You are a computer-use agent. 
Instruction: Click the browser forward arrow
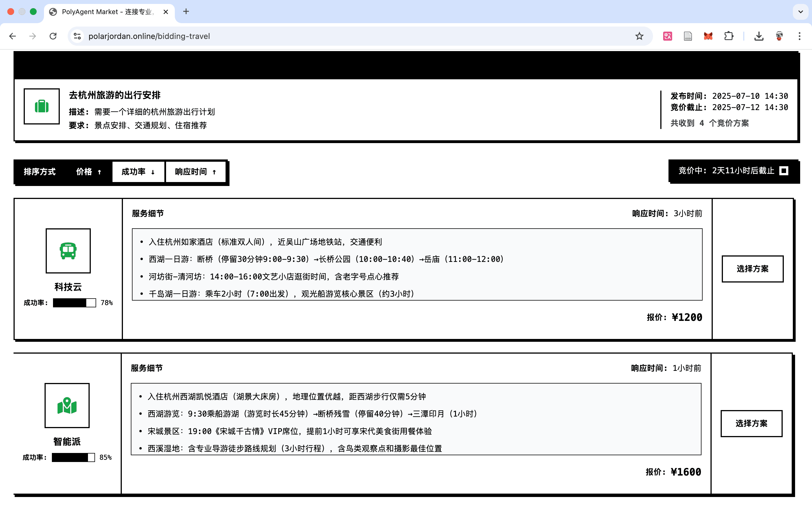coord(32,36)
